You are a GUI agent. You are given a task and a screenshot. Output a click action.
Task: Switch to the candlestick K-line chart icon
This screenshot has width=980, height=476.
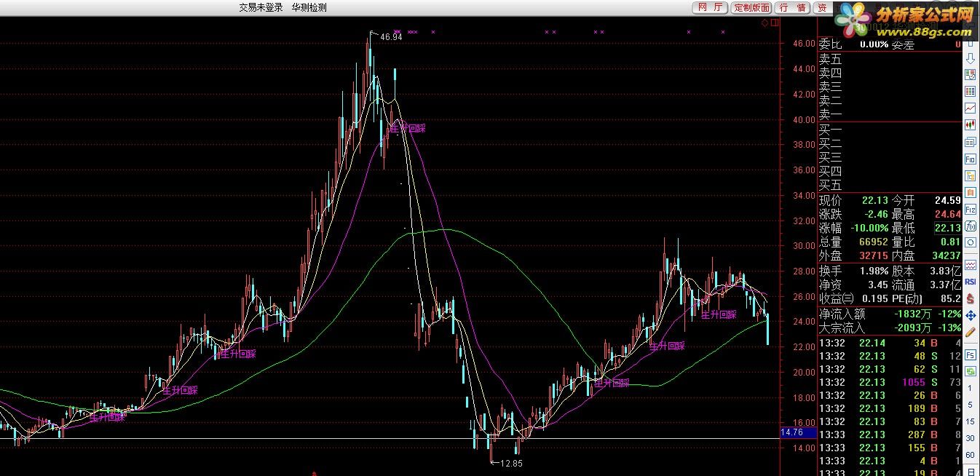(x=971, y=125)
